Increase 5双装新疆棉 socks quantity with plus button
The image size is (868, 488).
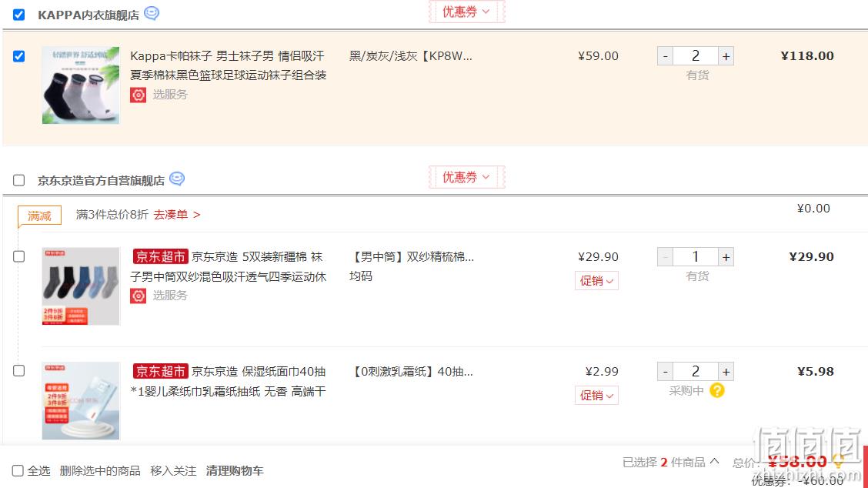click(726, 256)
